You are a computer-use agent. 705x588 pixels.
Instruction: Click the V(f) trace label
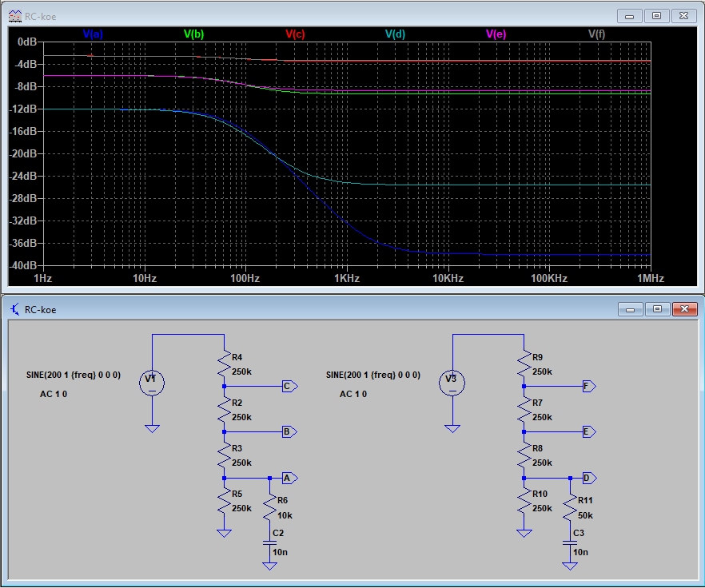[597, 34]
